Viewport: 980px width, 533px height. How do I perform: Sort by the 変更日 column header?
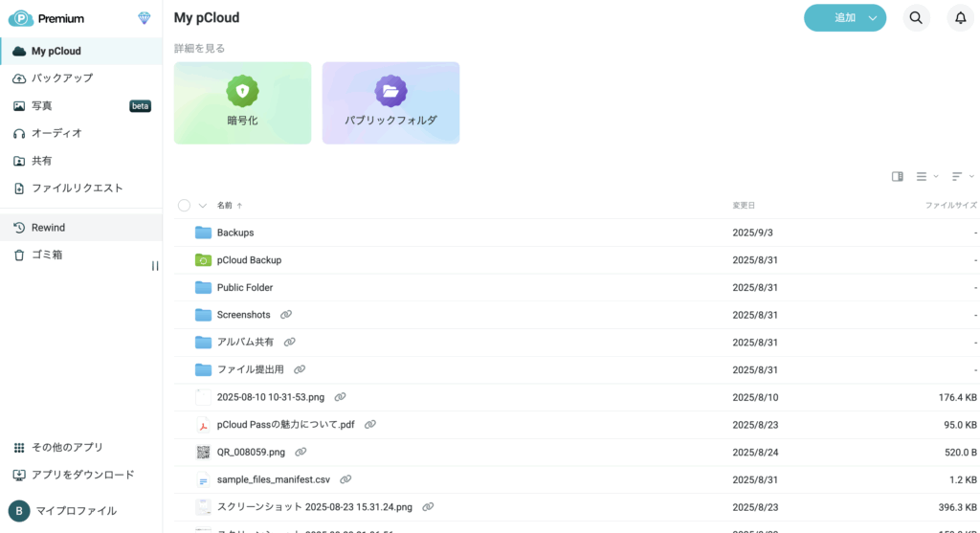click(744, 206)
